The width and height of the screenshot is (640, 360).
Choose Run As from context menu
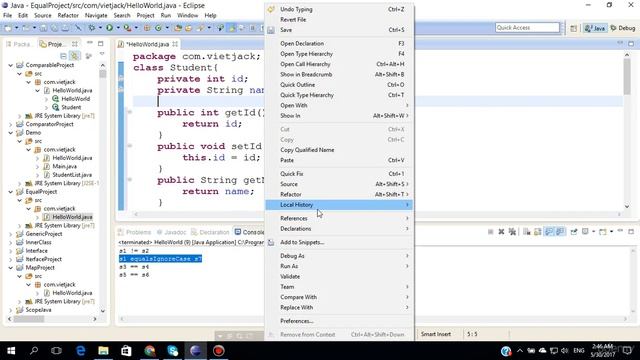tap(339, 266)
